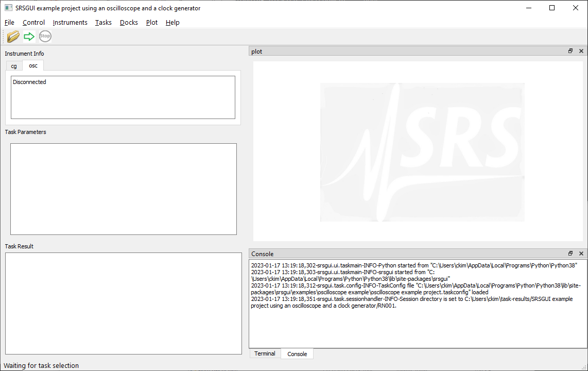Run the task with the green arrow
The image size is (588, 371).
(29, 37)
